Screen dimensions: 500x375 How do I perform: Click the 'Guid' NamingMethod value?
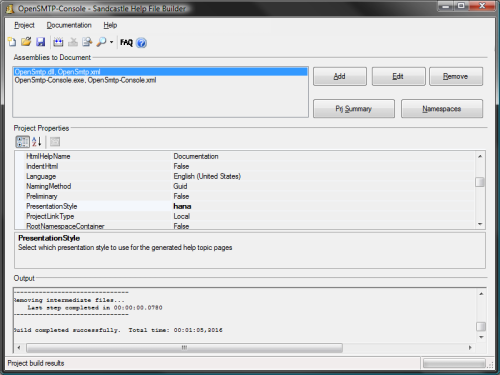coord(180,186)
